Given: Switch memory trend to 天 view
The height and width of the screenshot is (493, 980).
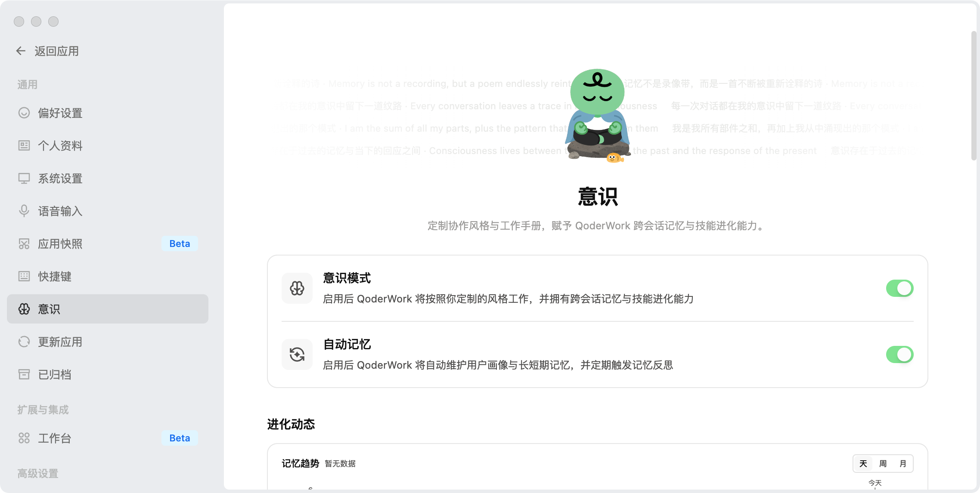Looking at the screenshot, I should click(x=863, y=463).
